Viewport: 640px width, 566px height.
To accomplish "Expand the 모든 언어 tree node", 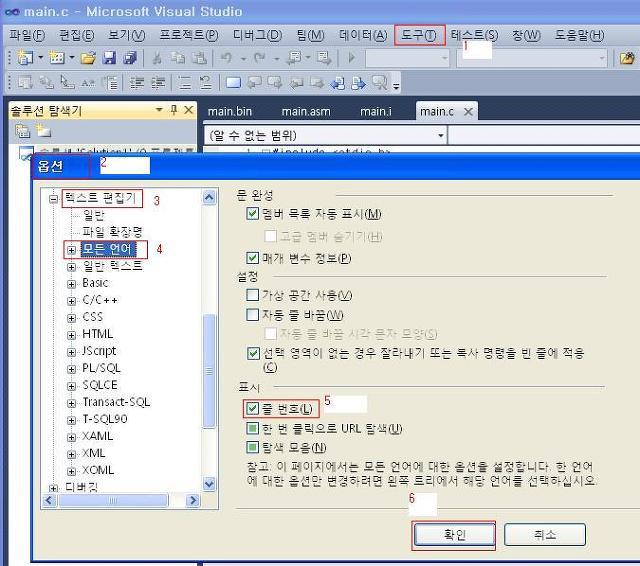I will point(71,250).
